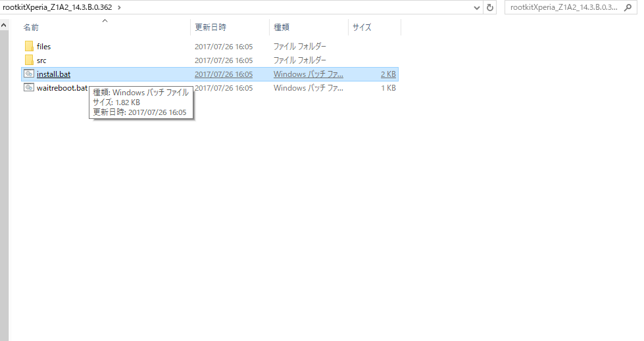
Task: Refresh the folder with the reload icon
Action: click(x=489, y=7)
